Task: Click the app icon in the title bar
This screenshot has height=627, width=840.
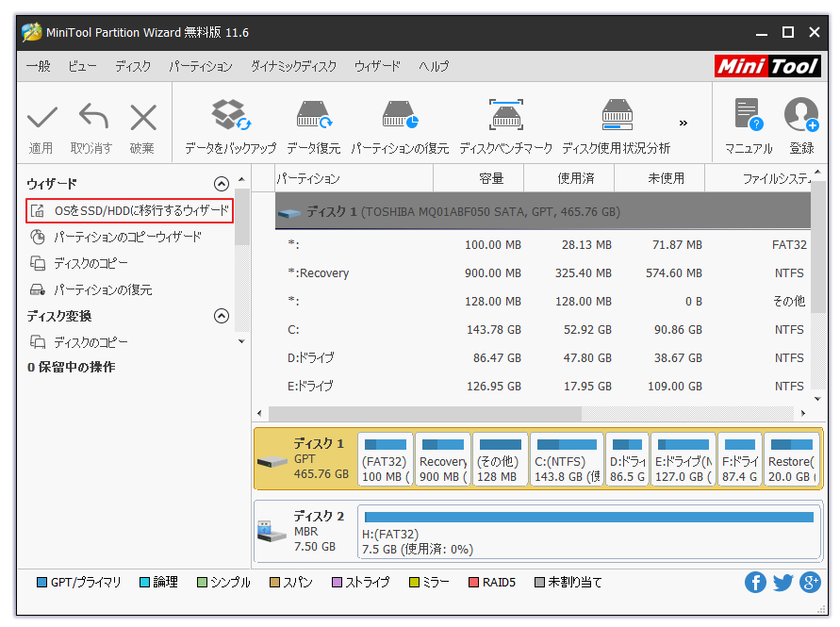Action: [x=32, y=32]
